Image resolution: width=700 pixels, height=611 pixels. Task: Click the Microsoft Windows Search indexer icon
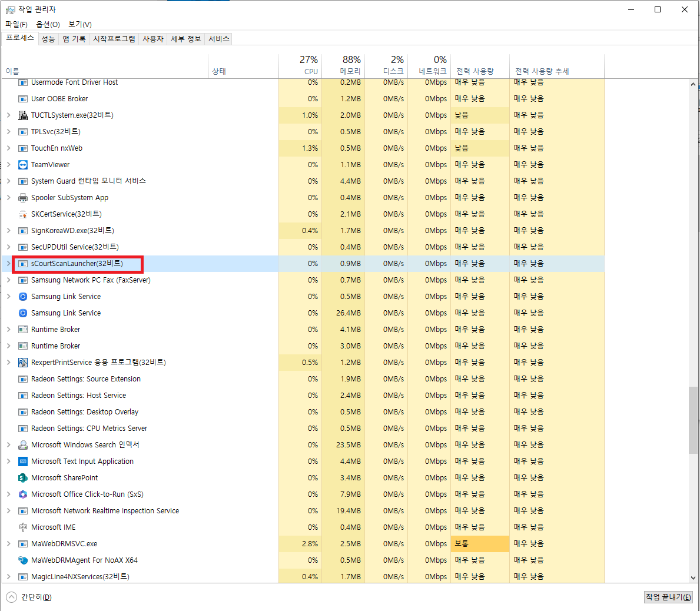click(23, 445)
